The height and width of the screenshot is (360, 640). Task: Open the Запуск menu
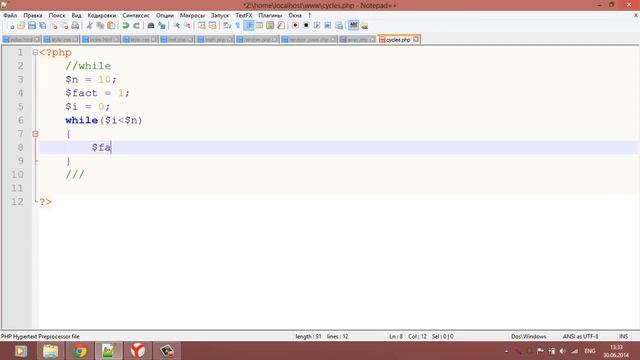(220, 15)
